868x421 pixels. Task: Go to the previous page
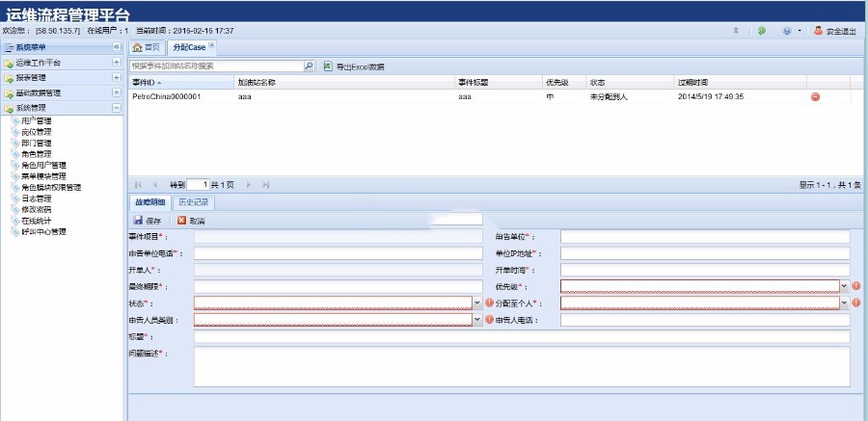tap(155, 185)
